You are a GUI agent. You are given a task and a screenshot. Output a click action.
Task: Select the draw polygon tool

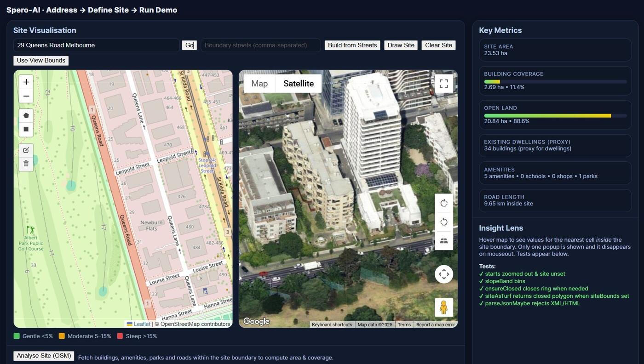(26, 115)
